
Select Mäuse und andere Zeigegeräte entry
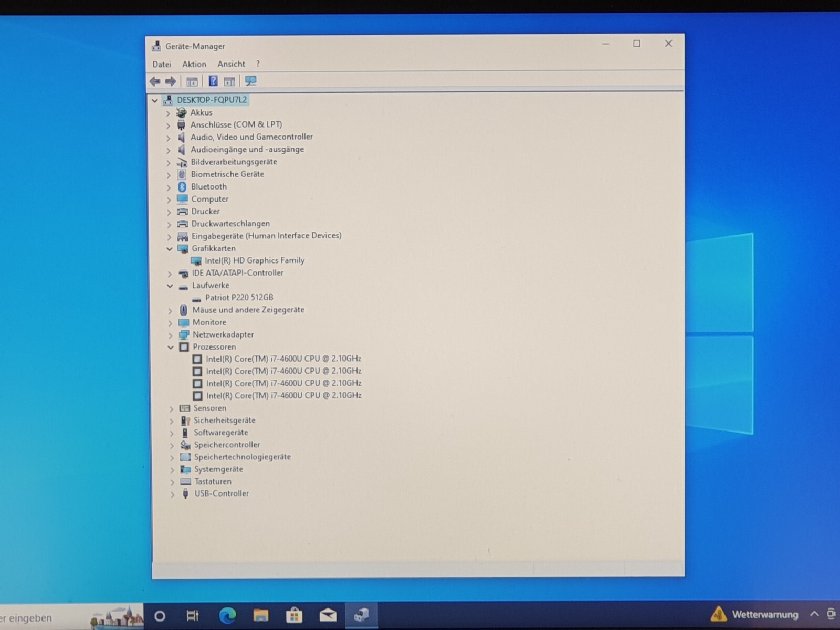[x=248, y=310]
